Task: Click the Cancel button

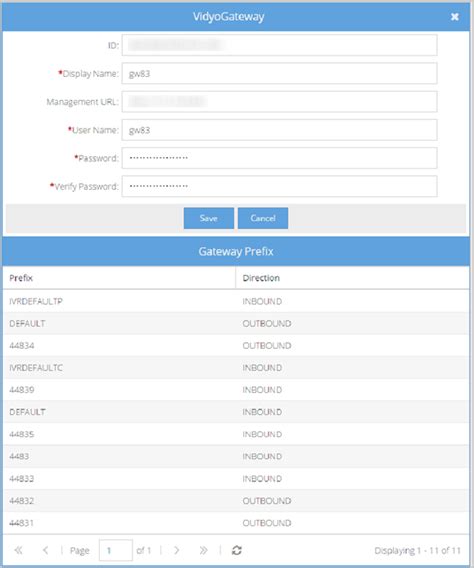Action: (263, 218)
